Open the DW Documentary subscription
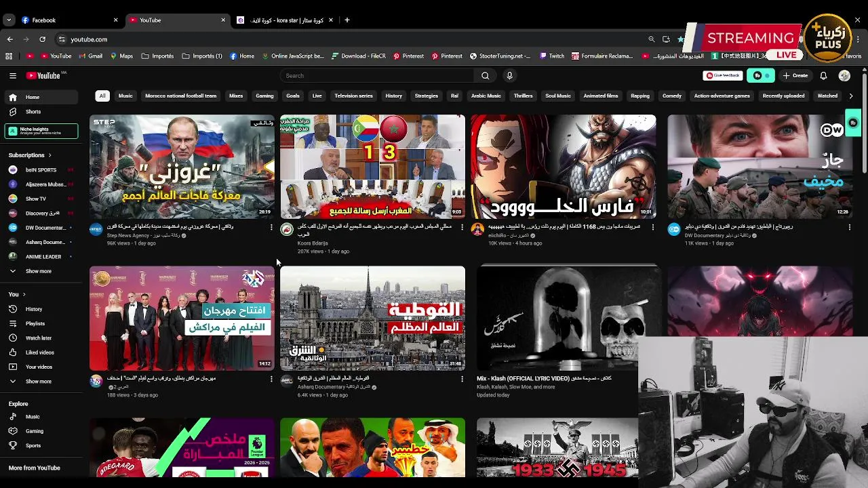Screen dimensions: 868x488 (41, 228)
